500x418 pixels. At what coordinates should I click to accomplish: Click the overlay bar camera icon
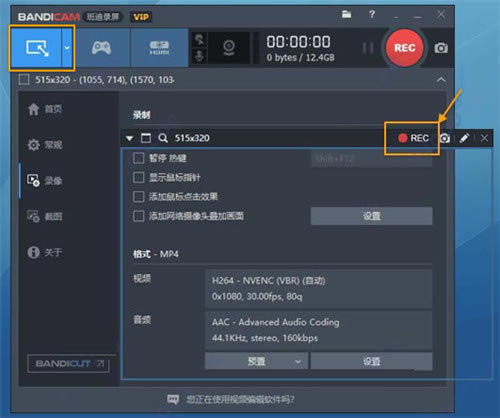coord(445,138)
